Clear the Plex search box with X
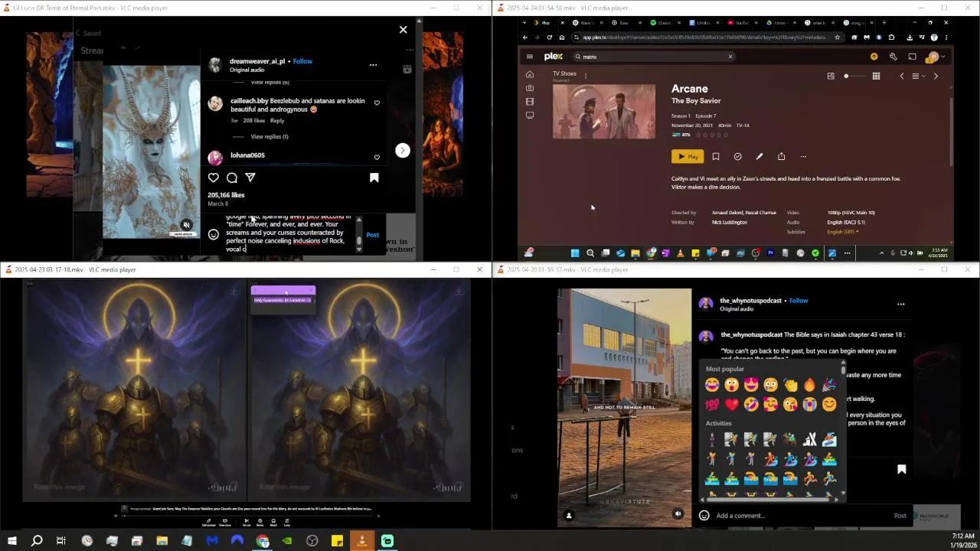 point(730,57)
